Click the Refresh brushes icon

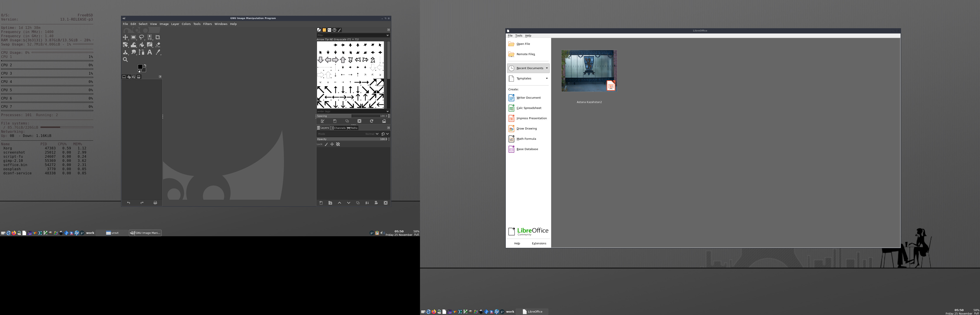[x=372, y=121]
